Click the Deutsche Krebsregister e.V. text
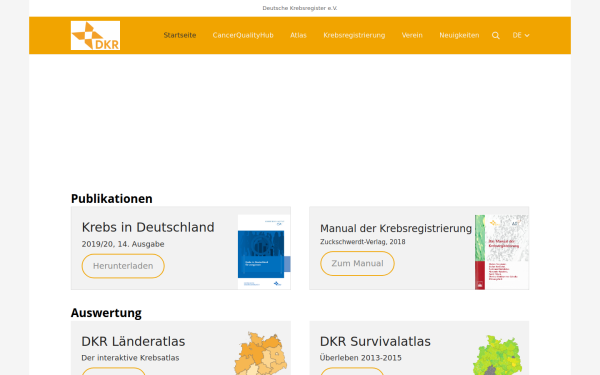The width and height of the screenshot is (600, 375). click(300, 8)
